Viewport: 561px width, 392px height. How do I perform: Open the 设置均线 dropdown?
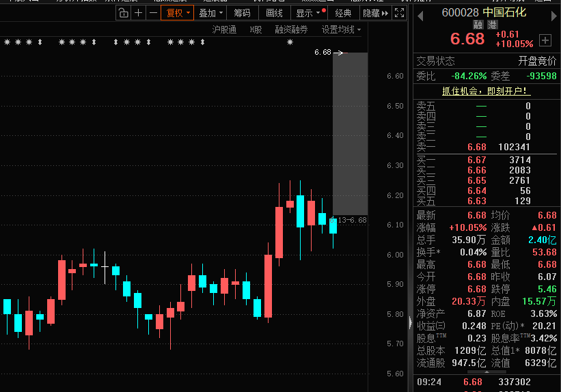(x=341, y=29)
